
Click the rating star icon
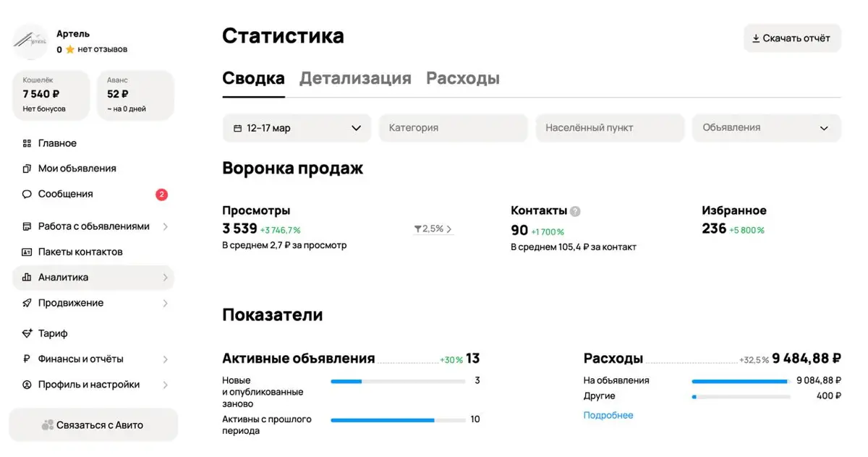tap(70, 50)
